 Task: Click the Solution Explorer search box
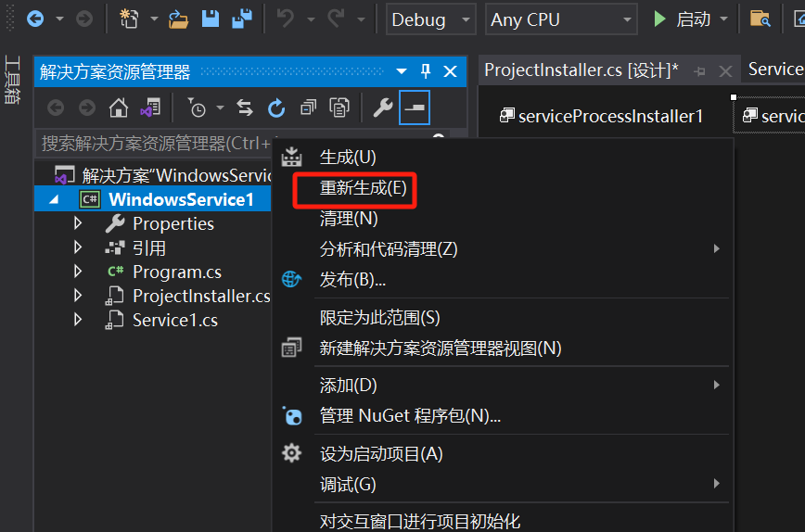click(x=241, y=143)
